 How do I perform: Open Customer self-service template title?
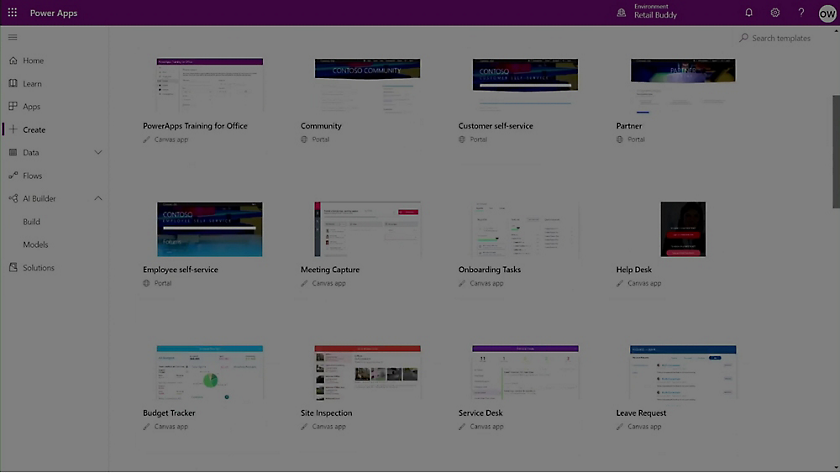click(496, 126)
